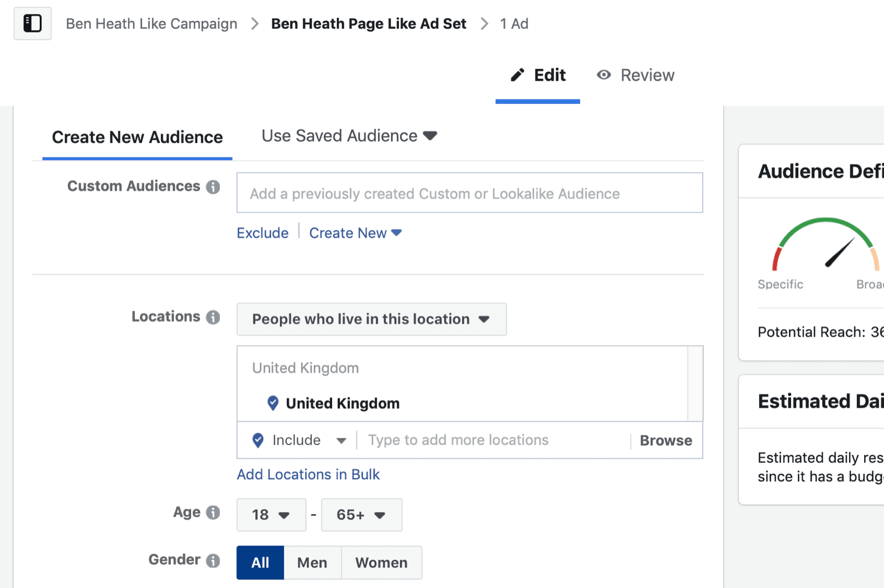Click the Custom Audiences info icon
Image resolution: width=884 pixels, height=588 pixels.
pyautogui.click(x=213, y=187)
